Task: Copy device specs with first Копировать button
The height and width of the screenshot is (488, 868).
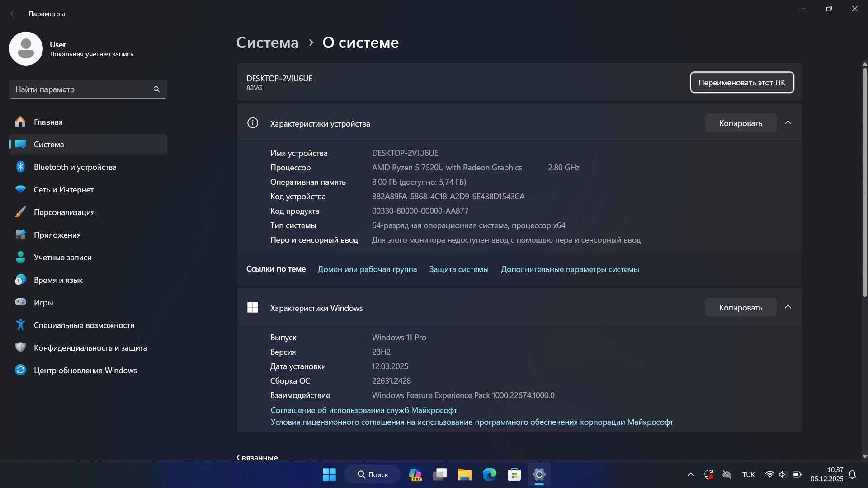Action: 741,123
